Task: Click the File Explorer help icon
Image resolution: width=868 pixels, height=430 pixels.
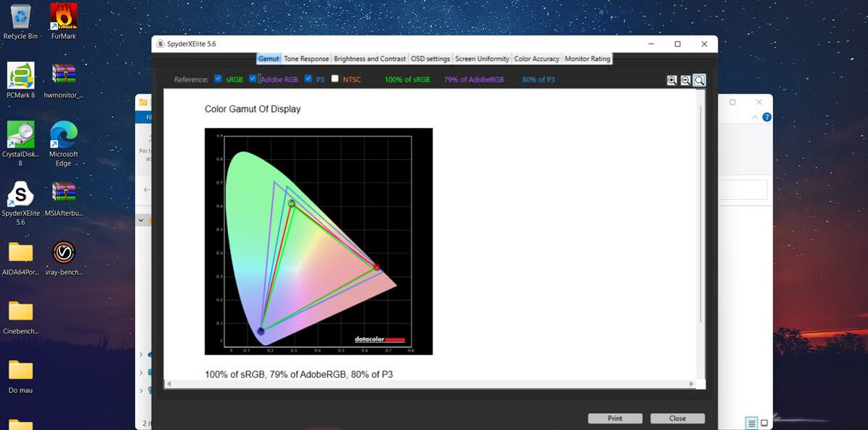Action: (x=766, y=117)
